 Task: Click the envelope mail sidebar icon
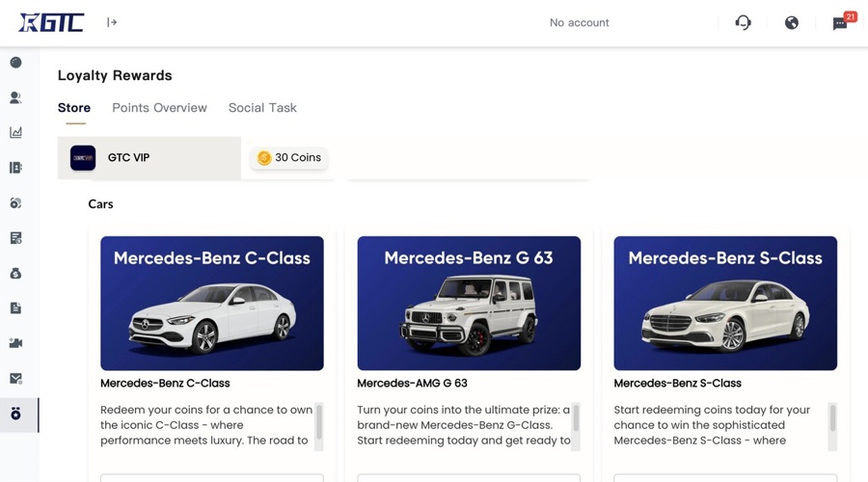point(15,379)
